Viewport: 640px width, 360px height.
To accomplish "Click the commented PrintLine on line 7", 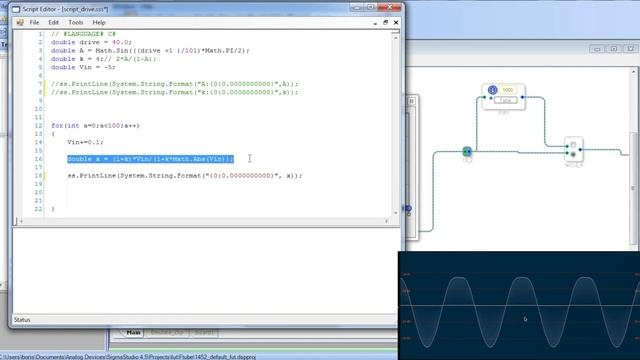I will tap(174, 84).
